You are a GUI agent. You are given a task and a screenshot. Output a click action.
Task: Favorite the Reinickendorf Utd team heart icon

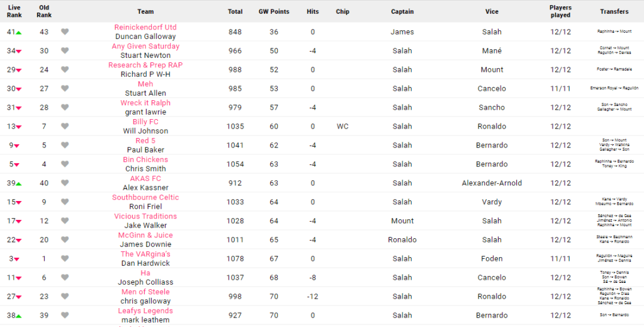65,32
